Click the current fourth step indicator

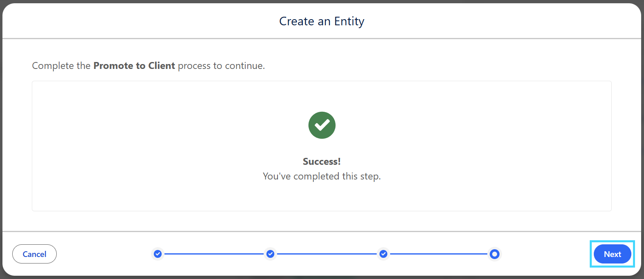tap(495, 254)
